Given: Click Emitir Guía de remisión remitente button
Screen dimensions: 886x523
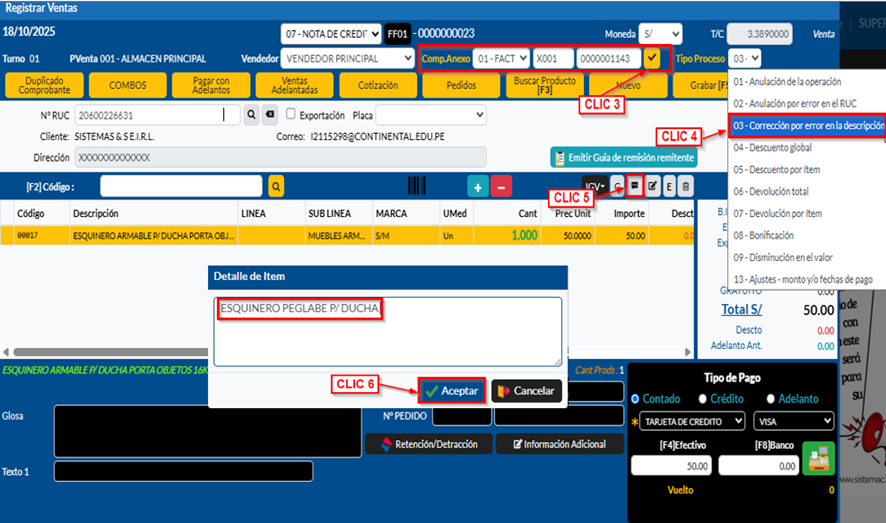Looking at the screenshot, I should (x=623, y=157).
